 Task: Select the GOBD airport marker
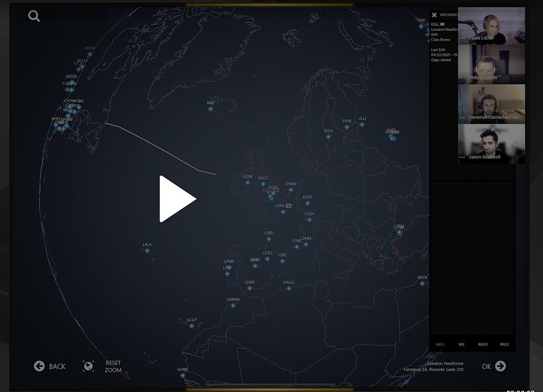[x=183, y=375]
